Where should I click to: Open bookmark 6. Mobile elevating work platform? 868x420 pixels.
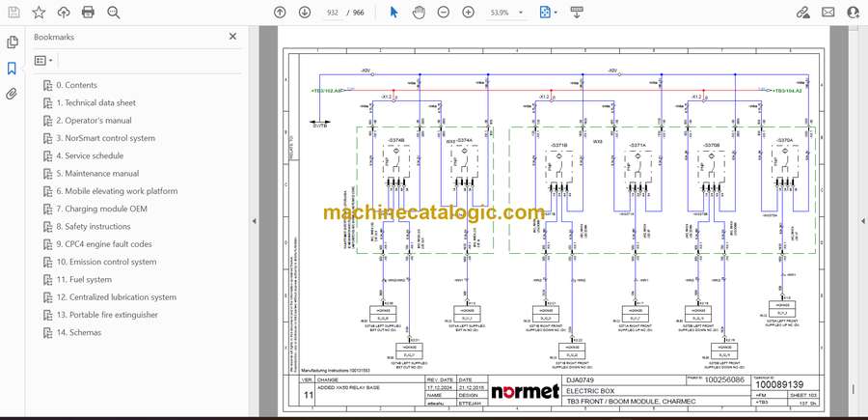pos(117,191)
